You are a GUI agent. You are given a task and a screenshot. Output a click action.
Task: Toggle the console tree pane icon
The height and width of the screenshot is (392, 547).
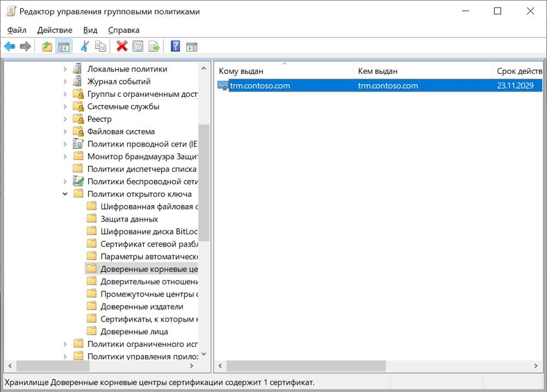(x=63, y=46)
